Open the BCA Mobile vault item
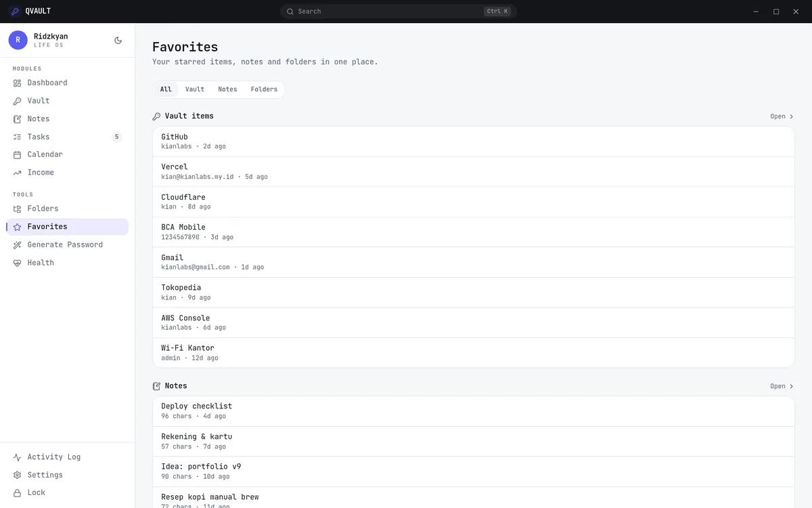This screenshot has height=508, width=812. click(x=474, y=232)
